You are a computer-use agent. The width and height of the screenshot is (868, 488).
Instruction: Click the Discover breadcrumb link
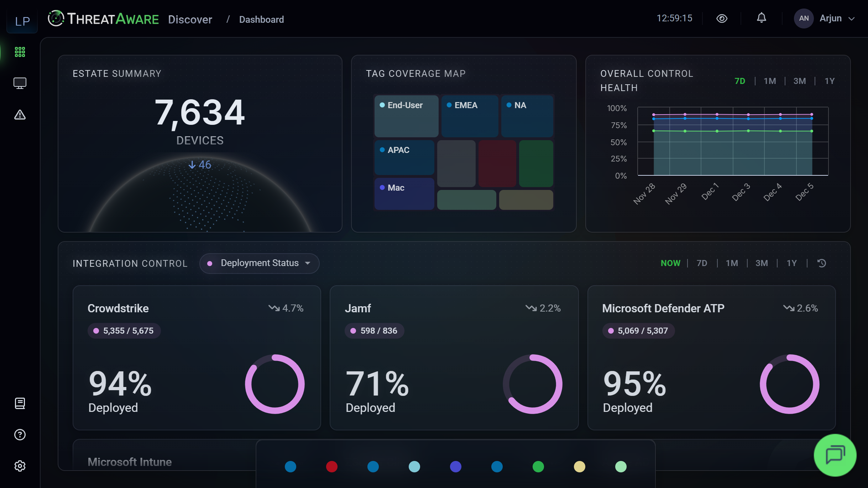190,20
